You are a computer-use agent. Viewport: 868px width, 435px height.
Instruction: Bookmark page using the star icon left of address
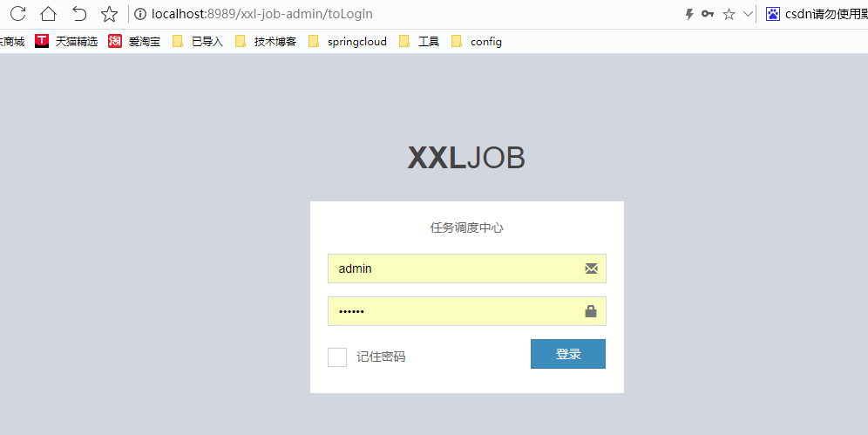coord(110,14)
